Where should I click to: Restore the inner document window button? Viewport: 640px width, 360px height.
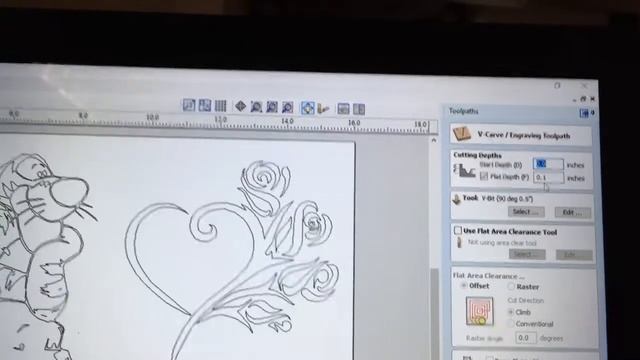(x=583, y=99)
